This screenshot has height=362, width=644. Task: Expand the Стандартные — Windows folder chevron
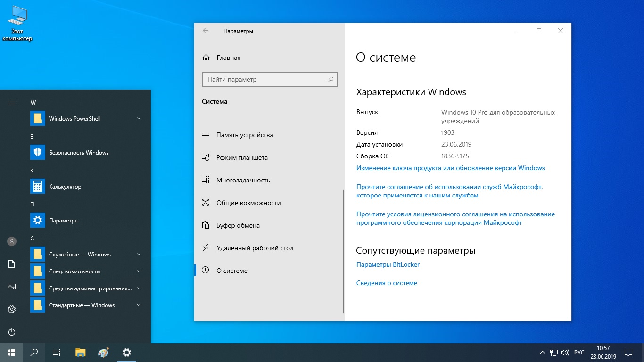coord(139,305)
